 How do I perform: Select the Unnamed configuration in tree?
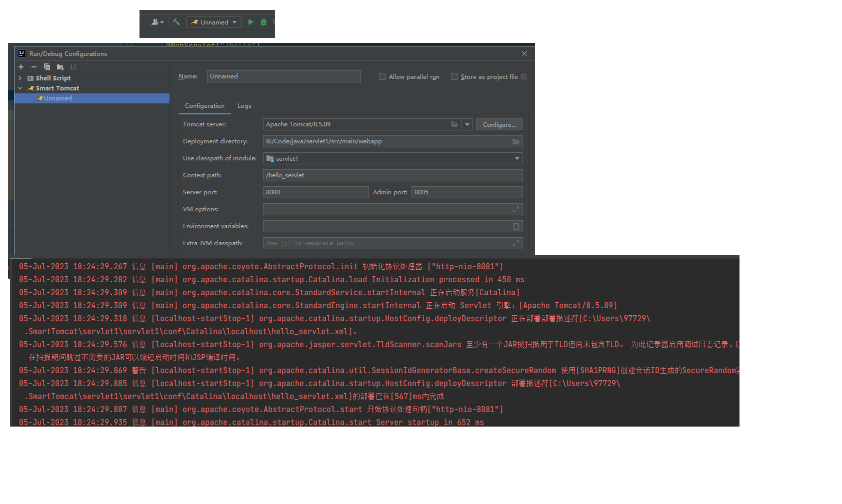92,98
